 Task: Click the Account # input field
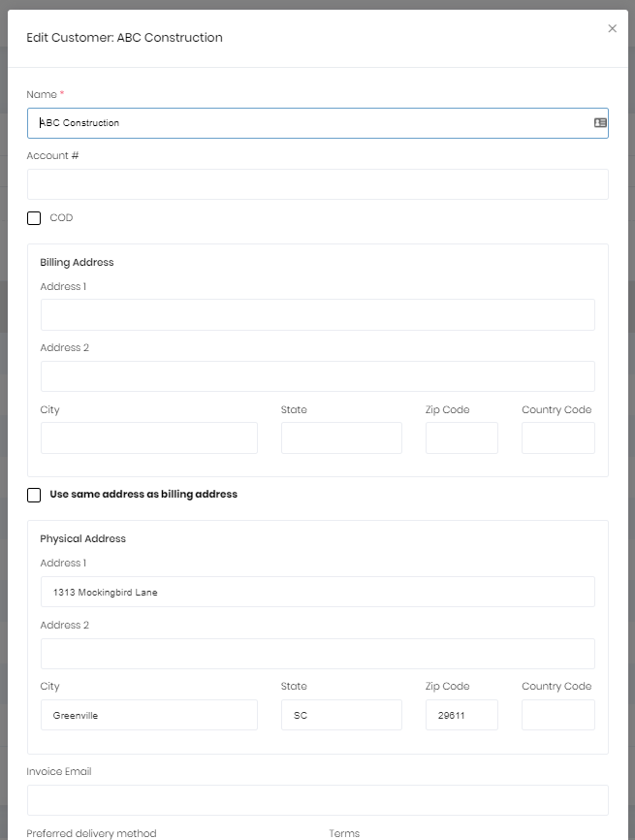317,184
